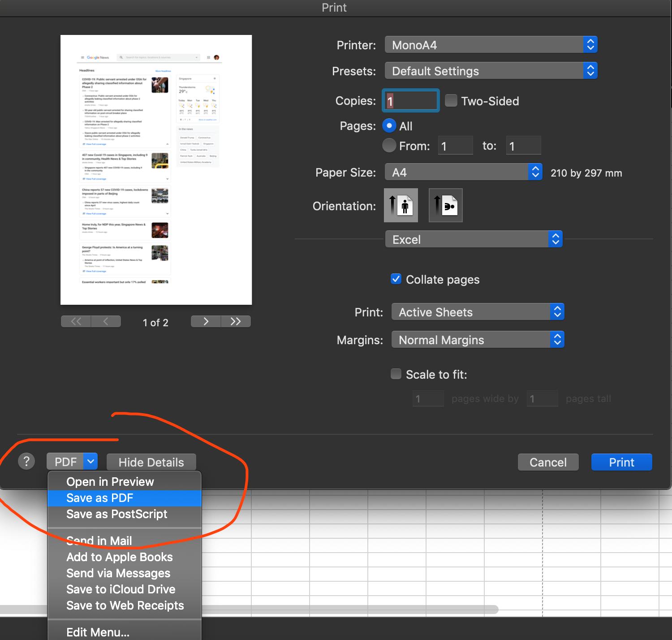Click the help question mark button
This screenshot has width=672, height=640.
[26, 461]
